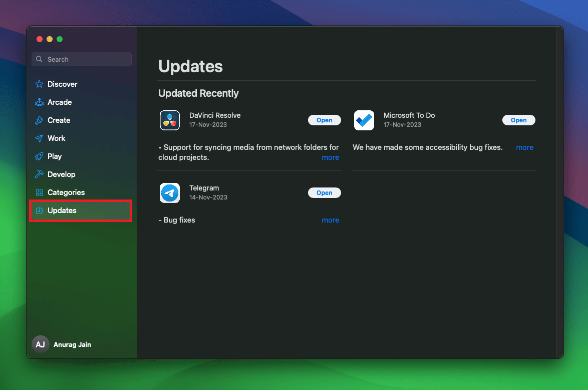Viewport: 588px width, 390px height.
Task: Click the Arcade joystick icon
Action: click(x=39, y=102)
